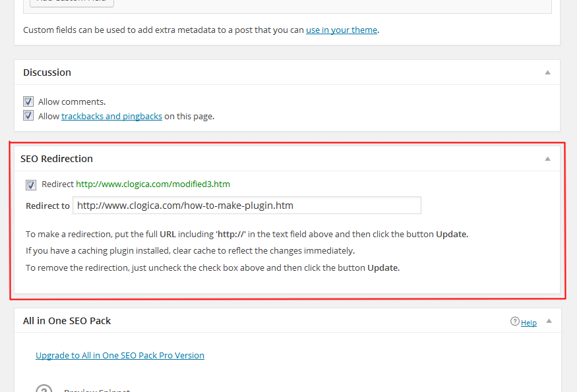
Task: Collapse the Discussion panel using its arrow
Action: coord(547,72)
